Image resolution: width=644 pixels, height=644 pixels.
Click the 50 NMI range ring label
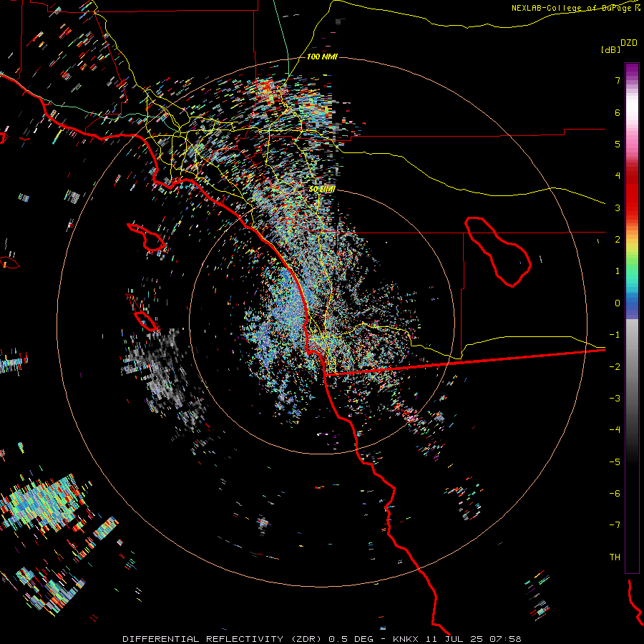pyautogui.click(x=322, y=190)
